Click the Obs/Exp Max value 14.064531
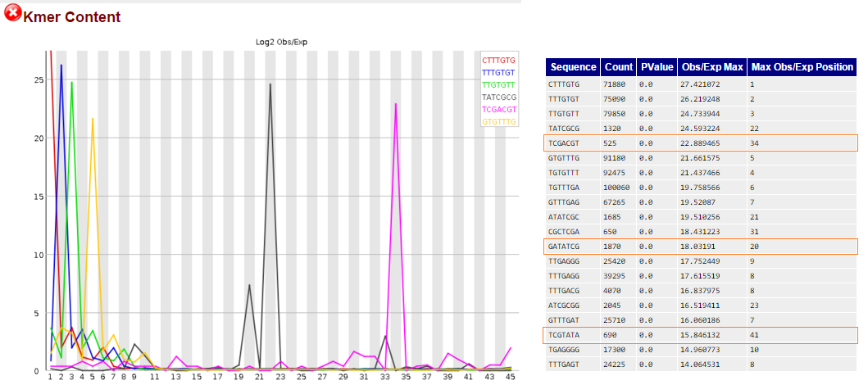 click(x=700, y=364)
